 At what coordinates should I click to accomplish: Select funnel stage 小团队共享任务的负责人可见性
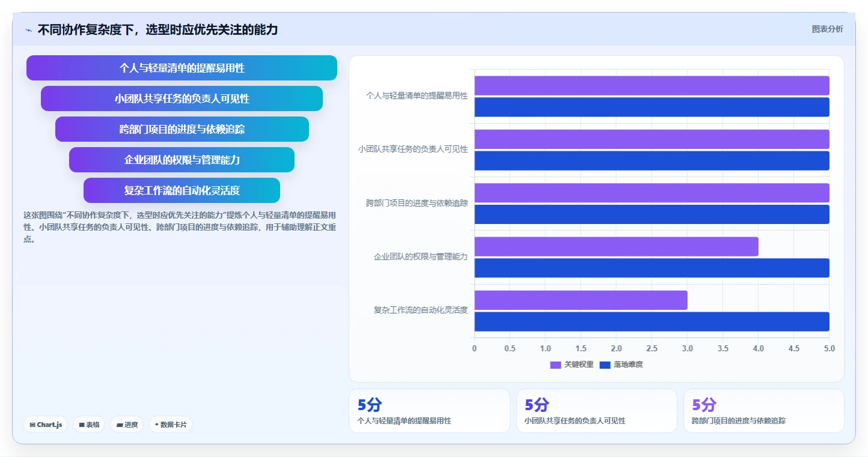point(182,98)
